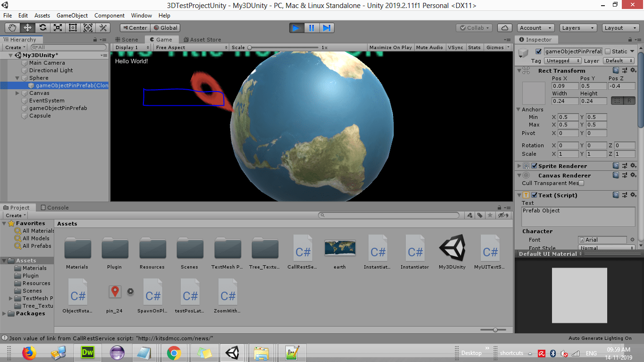Open Canvas Renderer help icon

click(x=616, y=175)
